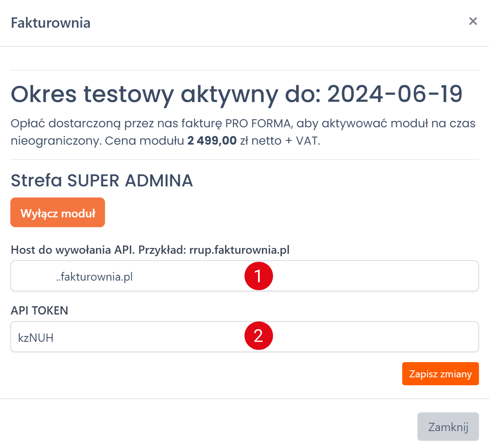Click the red number 2 marker
489x448 pixels.
pos(259,336)
